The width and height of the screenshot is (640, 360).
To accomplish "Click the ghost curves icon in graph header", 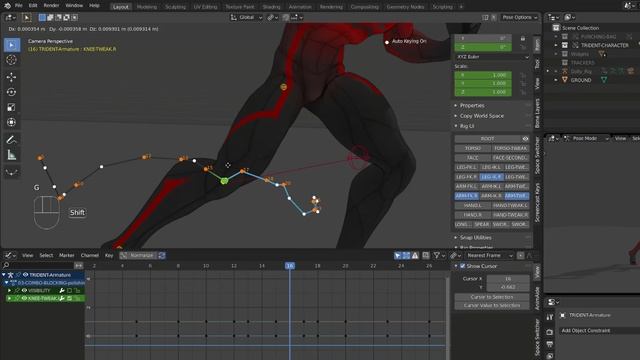I will (x=426, y=256).
